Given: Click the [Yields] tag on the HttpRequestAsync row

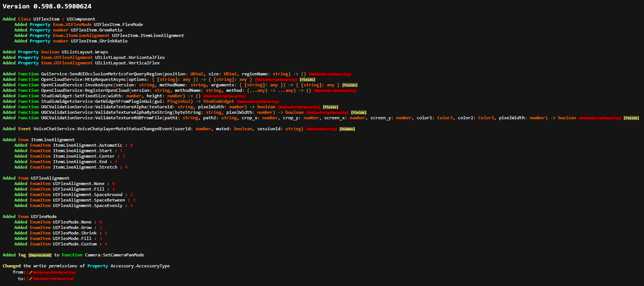Looking at the screenshot, I should [x=308, y=80].
